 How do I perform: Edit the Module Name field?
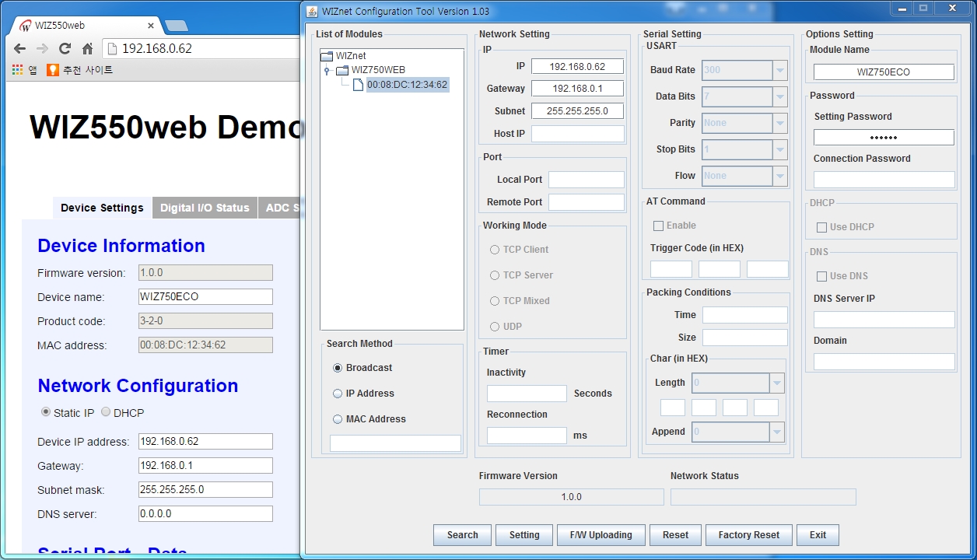[884, 72]
